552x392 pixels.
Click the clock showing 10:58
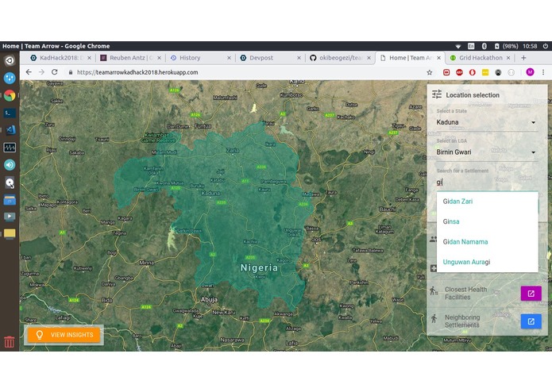click(530, 46)
